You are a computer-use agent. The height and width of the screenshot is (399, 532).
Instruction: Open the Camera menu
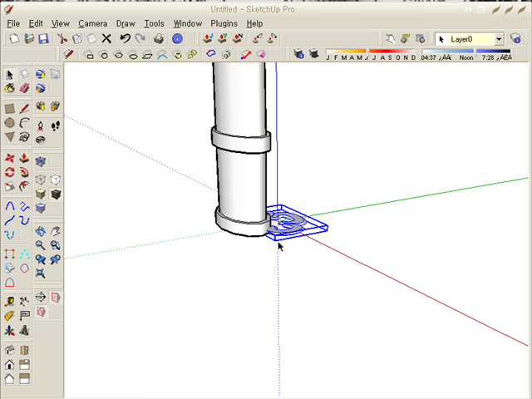pos(92,24)
